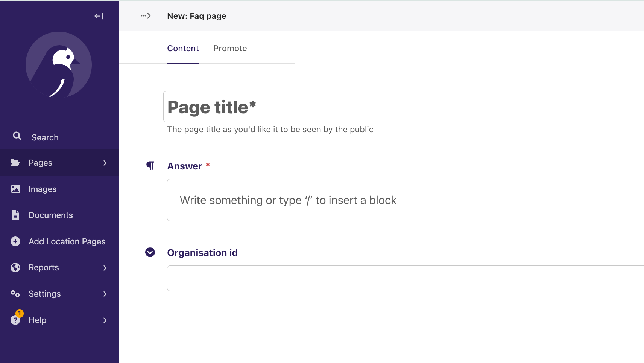The width and height of the screenshot is (644, 363).
Task: Click the Pages folder icon
Action: [x=15, y=163]
